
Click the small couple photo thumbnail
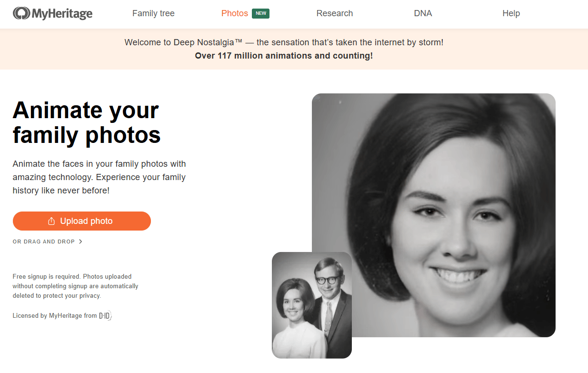coord(312,305)
